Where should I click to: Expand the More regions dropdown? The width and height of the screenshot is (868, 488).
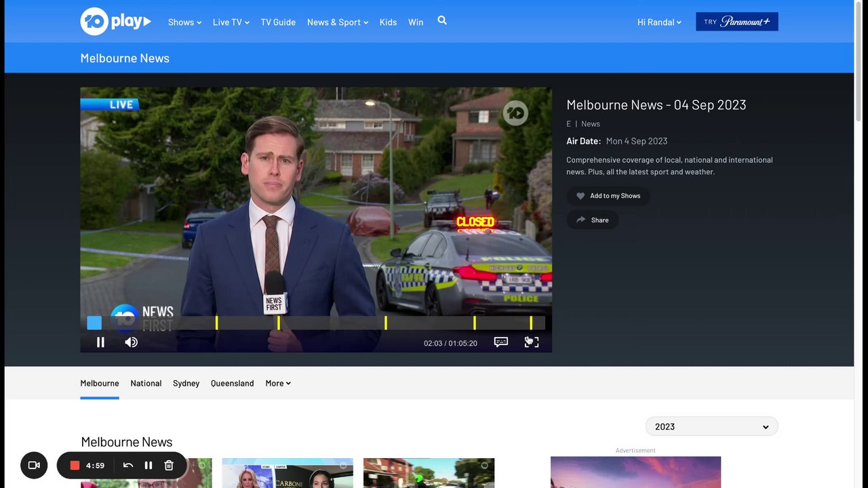(278, 383)
